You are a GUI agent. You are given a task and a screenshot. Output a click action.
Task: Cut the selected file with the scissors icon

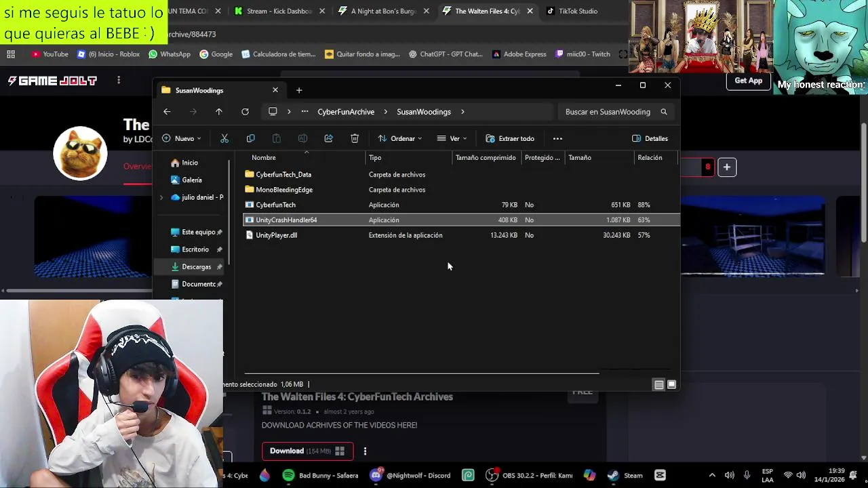tap(224, 138)
